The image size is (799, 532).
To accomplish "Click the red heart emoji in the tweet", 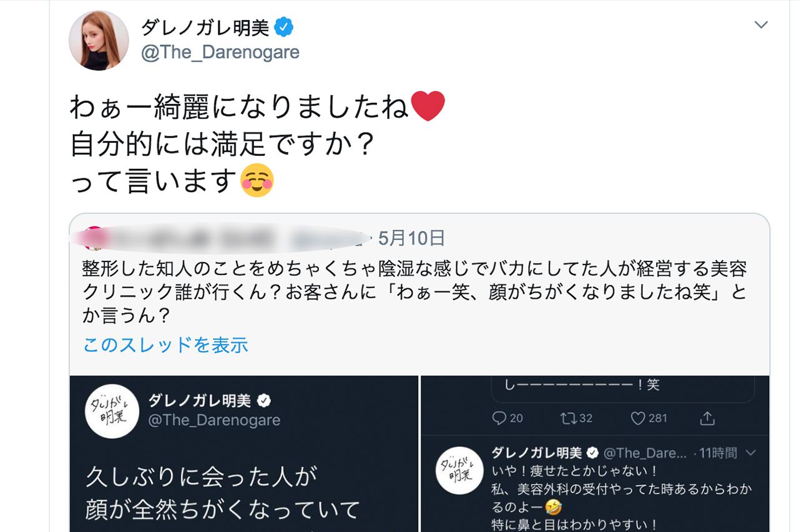I will point(429,105).
